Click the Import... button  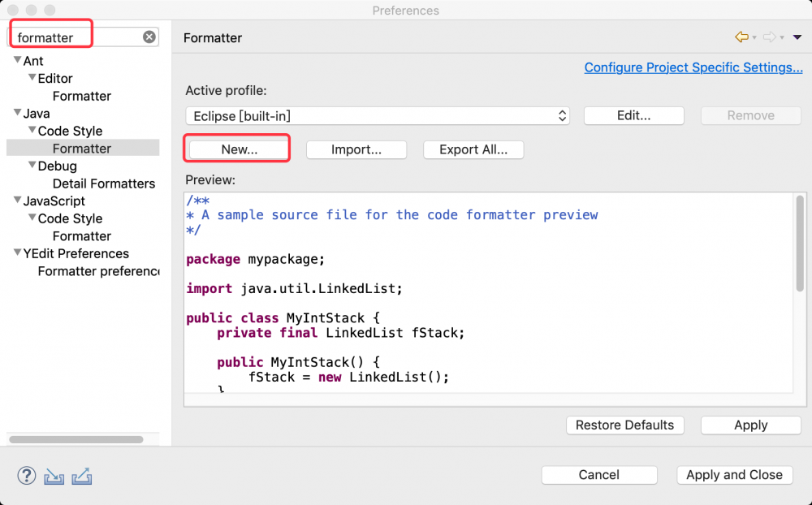pyautogui.click(x=356, y=149)
